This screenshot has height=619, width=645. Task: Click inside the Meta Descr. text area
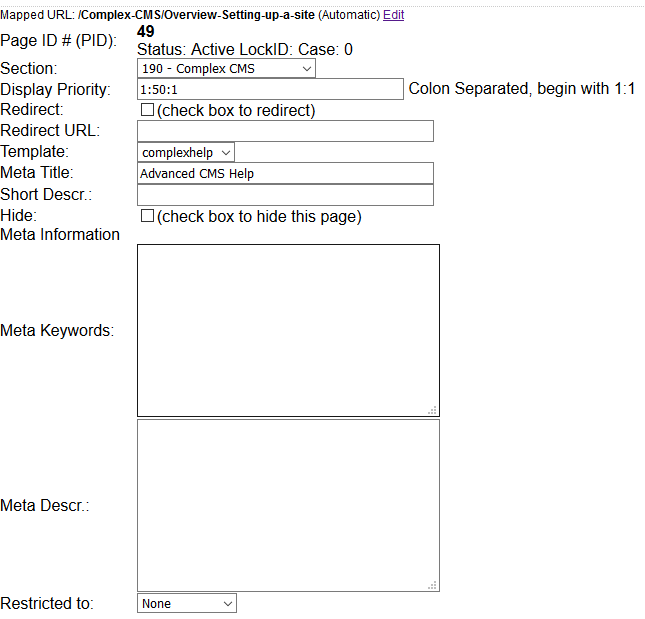pyautogui.click(x=288, y=505)
